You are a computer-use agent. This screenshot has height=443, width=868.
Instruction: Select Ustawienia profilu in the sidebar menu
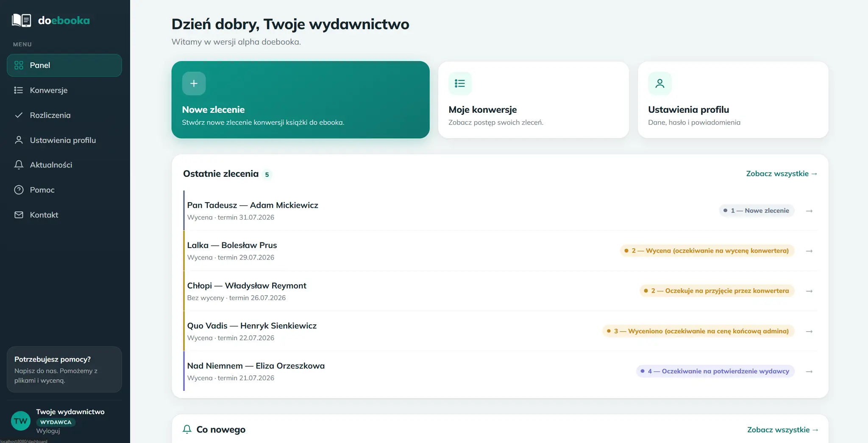click(64, 140)
